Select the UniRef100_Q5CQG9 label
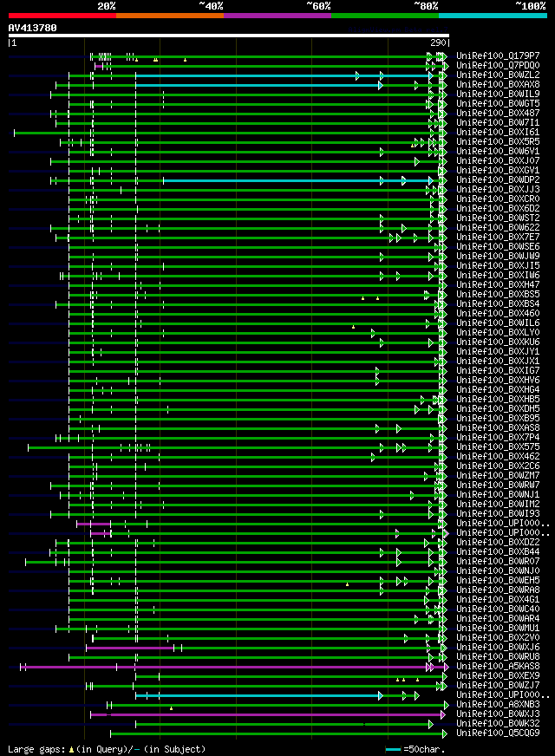 tap(498, 733)
